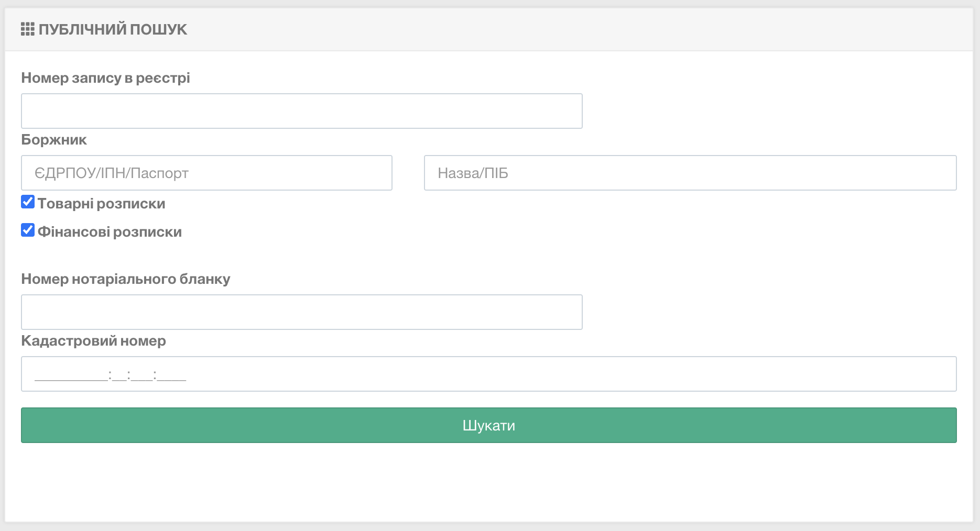
Task: Click the grid icon beside ПУБЛІЧНИЙ ПОШУК
Action: pyautogui.click(x=27, y=29)
